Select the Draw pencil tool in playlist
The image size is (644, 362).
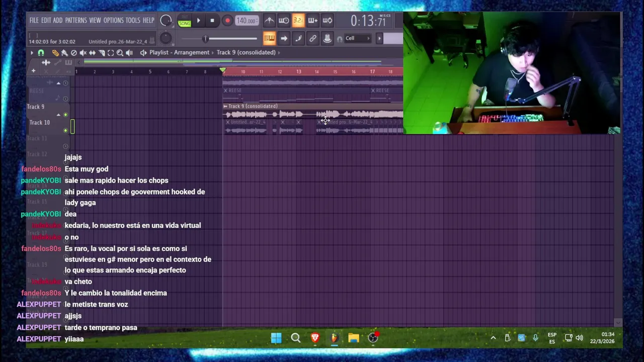(55, 52)
